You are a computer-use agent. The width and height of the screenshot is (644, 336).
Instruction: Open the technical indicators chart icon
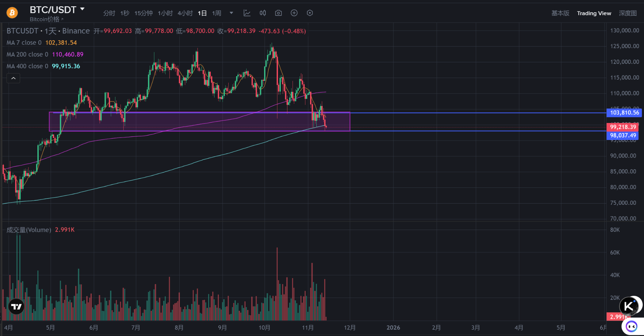[247, 13]
